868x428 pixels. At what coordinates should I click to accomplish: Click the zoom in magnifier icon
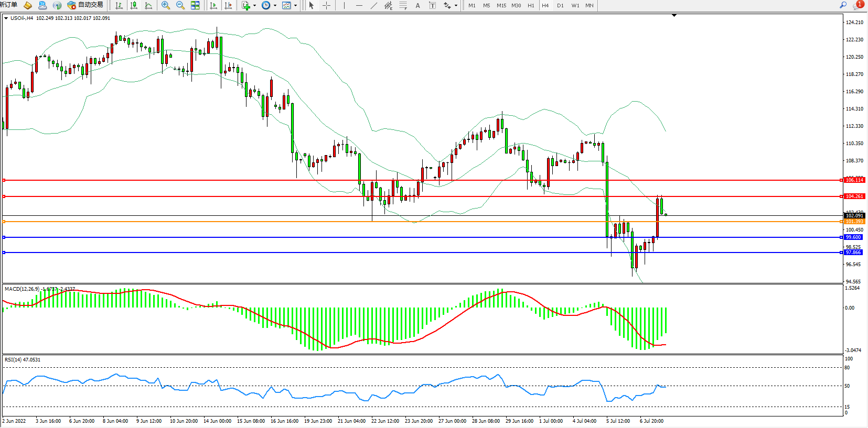pyautogui.click(x=166, y=5)
